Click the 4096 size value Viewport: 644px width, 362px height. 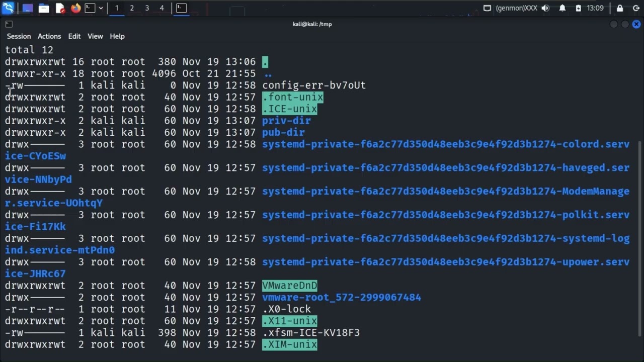click(x=164, y=73)
